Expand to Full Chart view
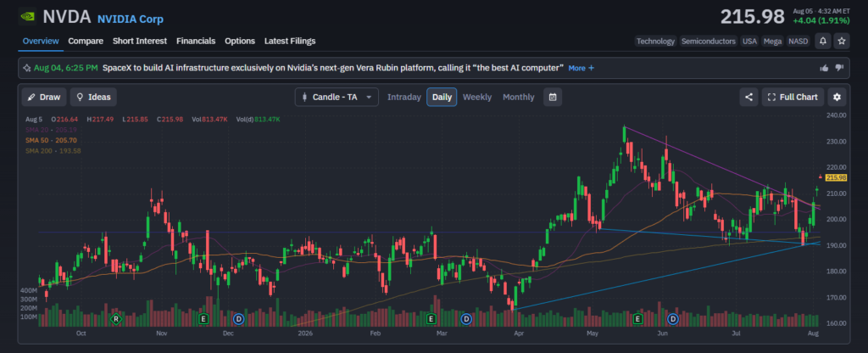Image resolution: width=868 pixels, height=353 pixels. 793,97
